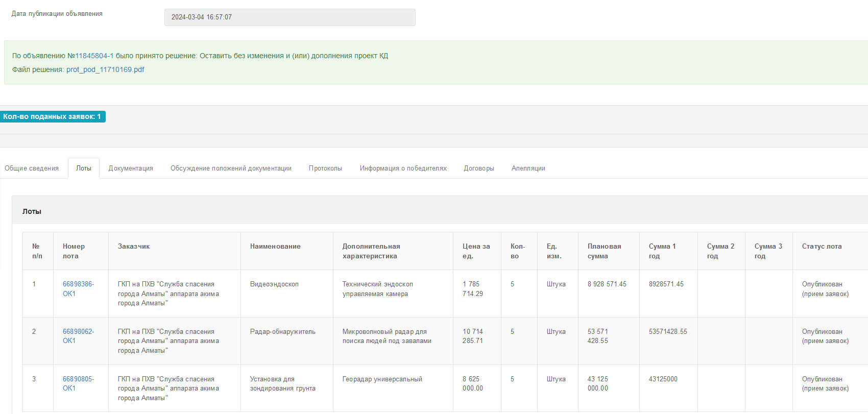The height and width of the screenshot is (414, 868).
Task: Go to the Протоколы tab
Action: tap(325, 168)
